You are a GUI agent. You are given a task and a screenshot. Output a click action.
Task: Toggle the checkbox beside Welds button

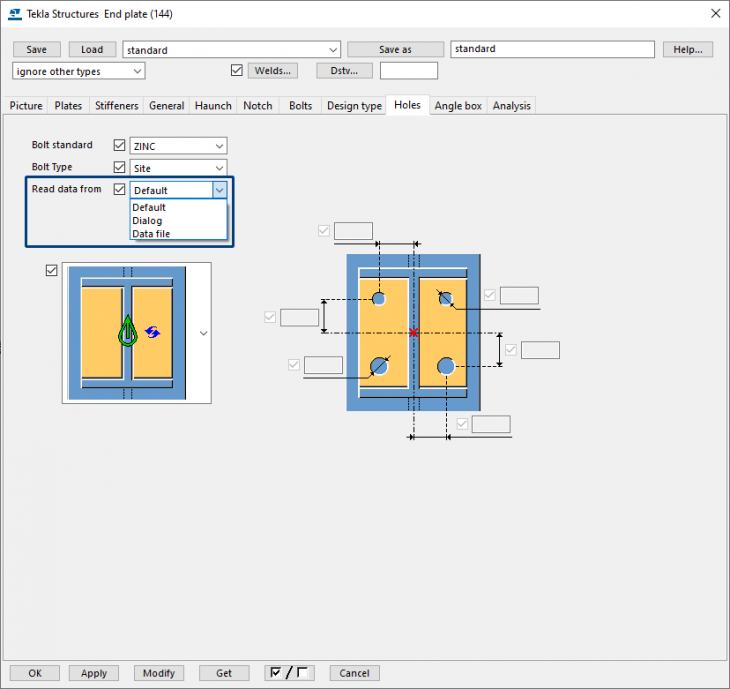pos(237,70)
